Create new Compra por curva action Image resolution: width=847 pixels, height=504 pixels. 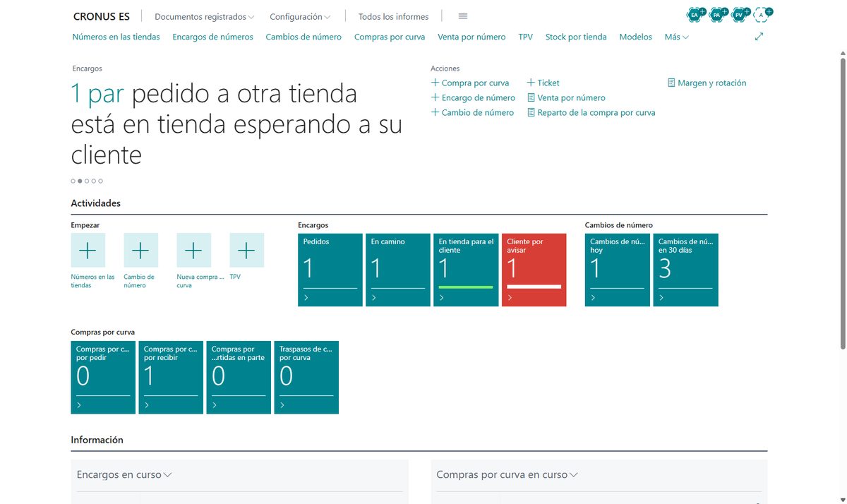click(470, 83)
